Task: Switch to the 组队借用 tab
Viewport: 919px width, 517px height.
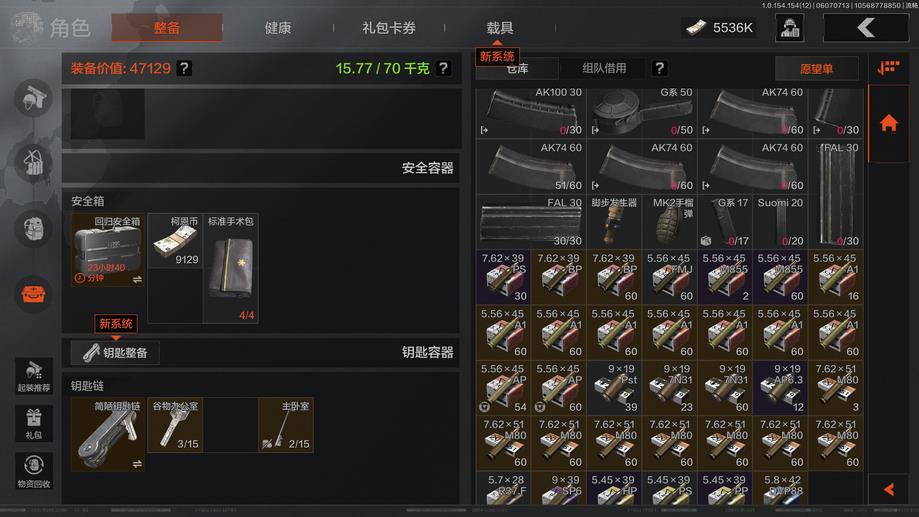Action: (604, 69)
